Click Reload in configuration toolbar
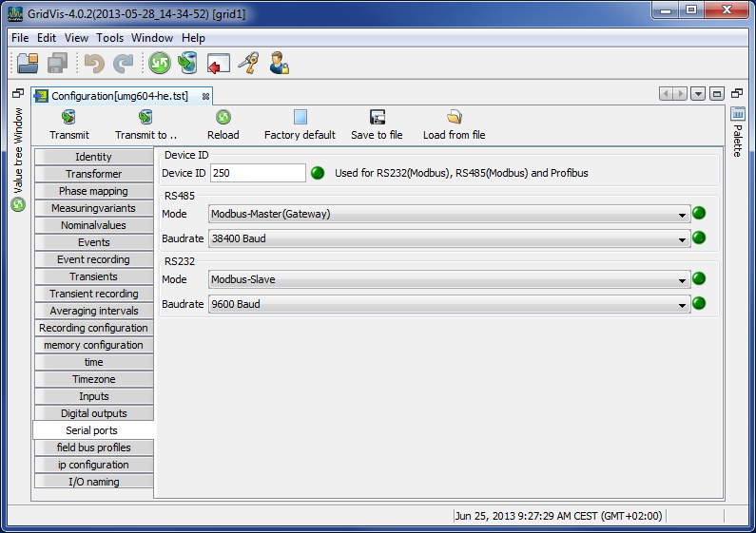Screen dimensions: 756x533 click(x=223, y=124)
